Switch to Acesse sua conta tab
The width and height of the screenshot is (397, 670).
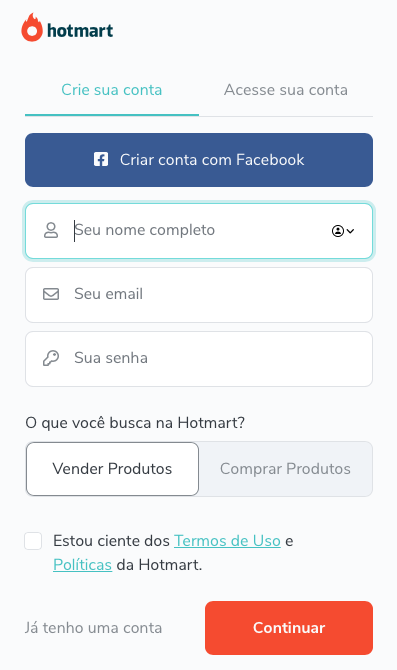[286, 90]
